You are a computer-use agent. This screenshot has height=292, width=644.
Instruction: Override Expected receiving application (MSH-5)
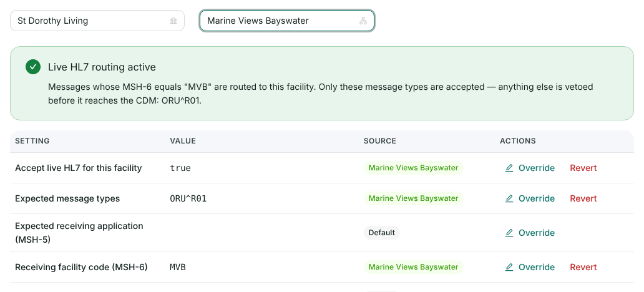(x=530, y=233)
